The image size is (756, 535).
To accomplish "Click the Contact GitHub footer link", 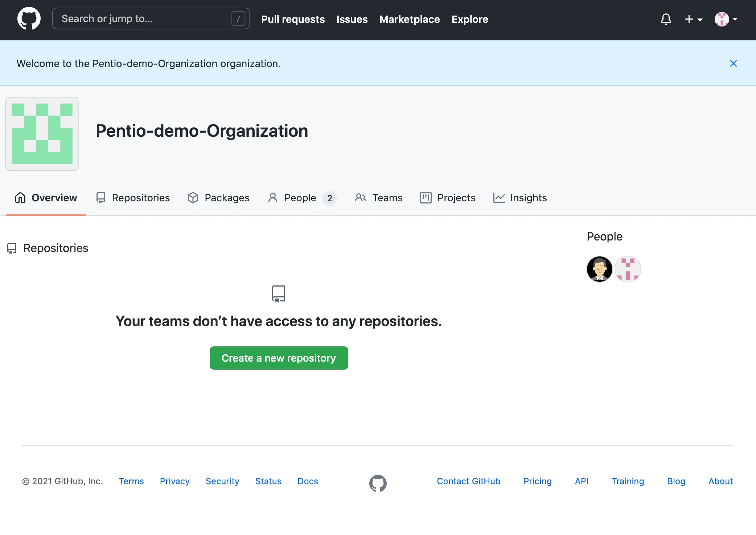I will 468,481.
